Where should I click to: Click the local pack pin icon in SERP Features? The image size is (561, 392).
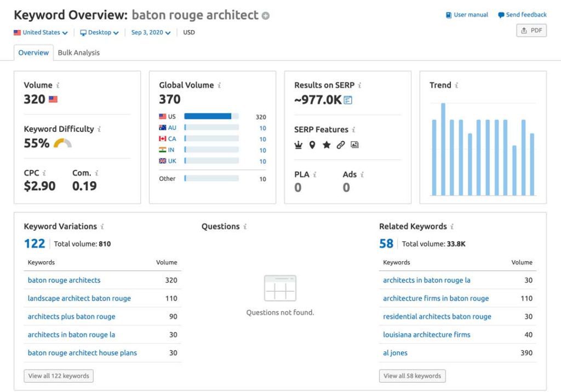(312, 145)
